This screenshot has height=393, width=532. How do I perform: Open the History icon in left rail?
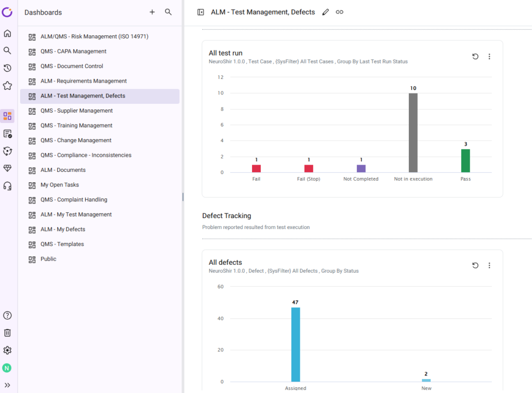pyautogui.click(x=7, y=68)
